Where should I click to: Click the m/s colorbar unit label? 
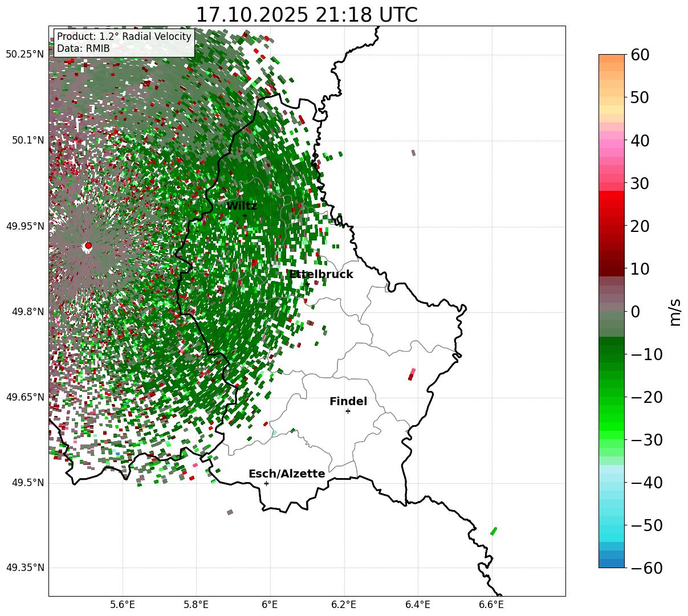[675, 312]
